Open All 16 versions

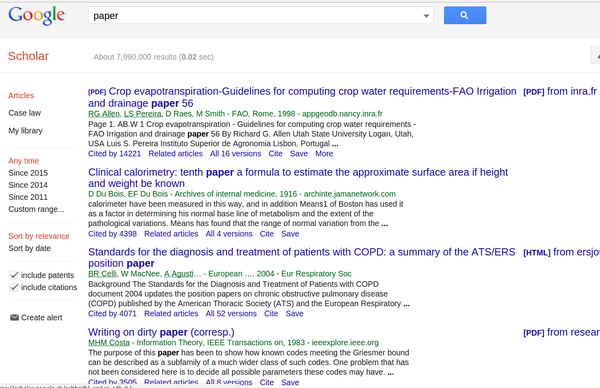click(235, 153)
